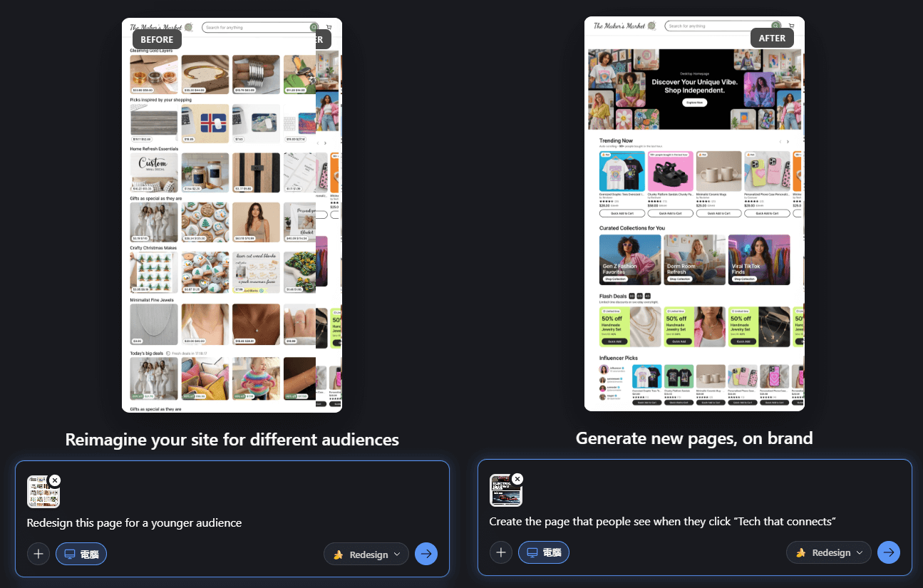Click the 'Tech that connects' prompt text field

point(661,522)
